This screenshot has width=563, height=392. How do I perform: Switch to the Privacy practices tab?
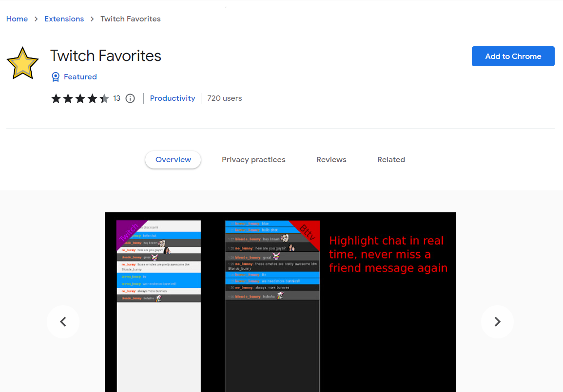click(x=253, y=159)
